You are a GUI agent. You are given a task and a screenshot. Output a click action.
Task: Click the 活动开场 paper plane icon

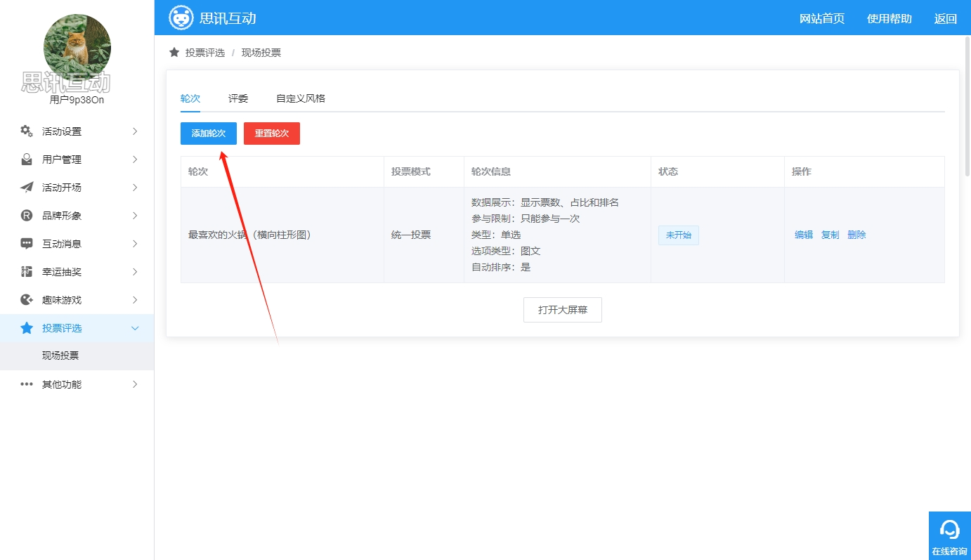click(x=27, y=188)
